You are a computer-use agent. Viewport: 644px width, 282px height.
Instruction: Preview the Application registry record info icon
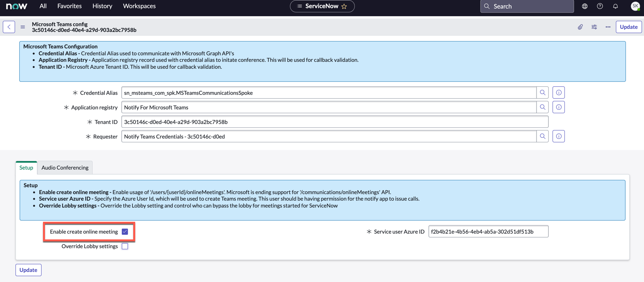click(x=559, y=107)
